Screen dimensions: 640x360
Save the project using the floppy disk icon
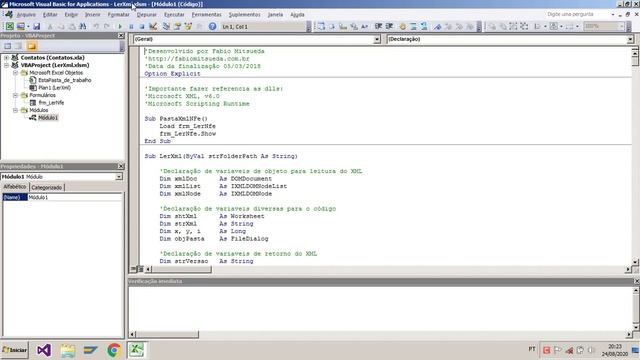point(36,27)
